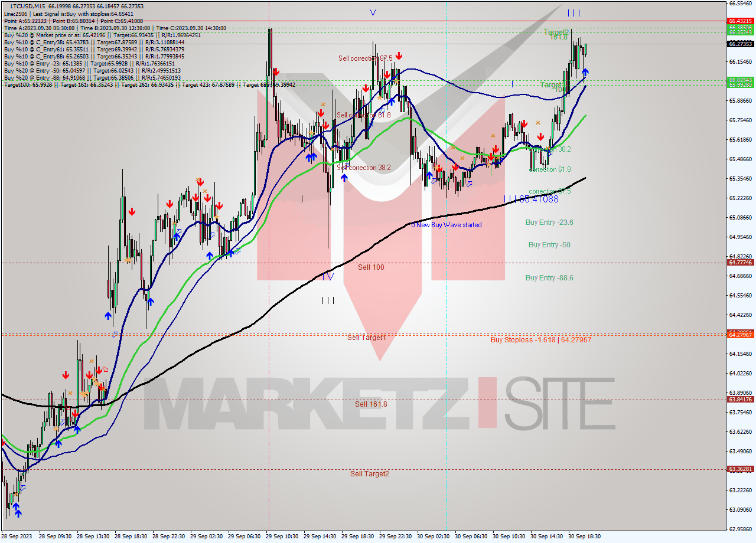The width and height of the screenshot is (756, 543).
Task: Select the 'Buy Entry -88.6' label
Action: point(549,278)
